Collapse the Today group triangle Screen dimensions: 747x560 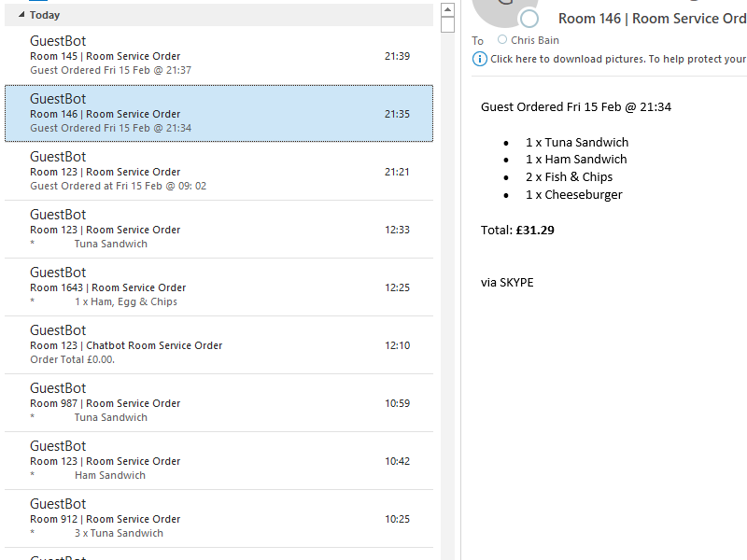(21, 15)
